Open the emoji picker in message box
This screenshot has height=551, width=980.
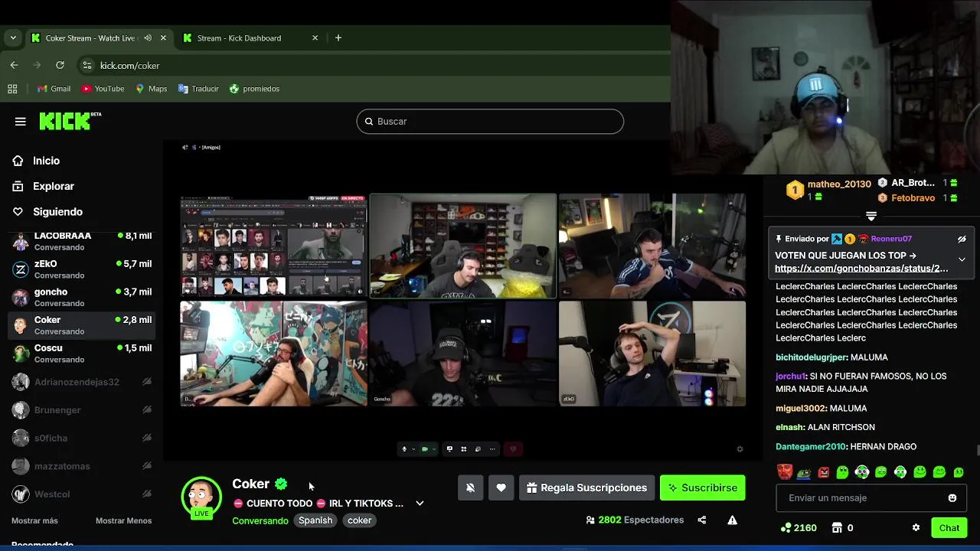coord(952,498)
